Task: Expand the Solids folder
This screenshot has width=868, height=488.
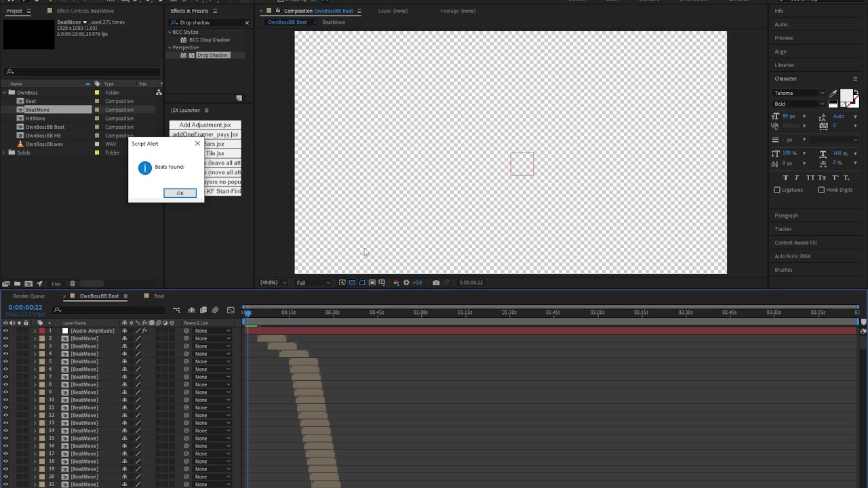Action: [x=4, y=152]
